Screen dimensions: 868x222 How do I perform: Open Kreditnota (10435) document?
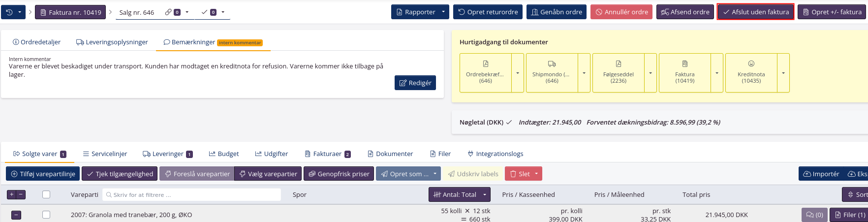[751, 73]
